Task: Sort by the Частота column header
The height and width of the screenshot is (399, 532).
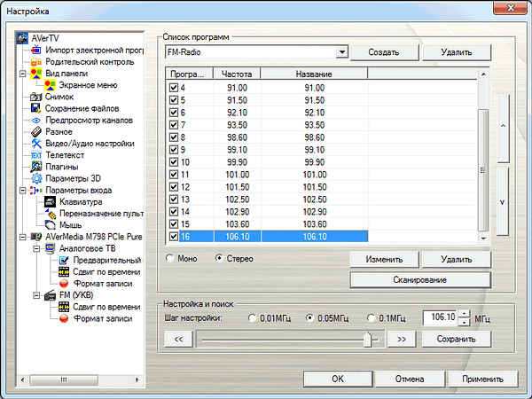Action: tap(237, 74)
